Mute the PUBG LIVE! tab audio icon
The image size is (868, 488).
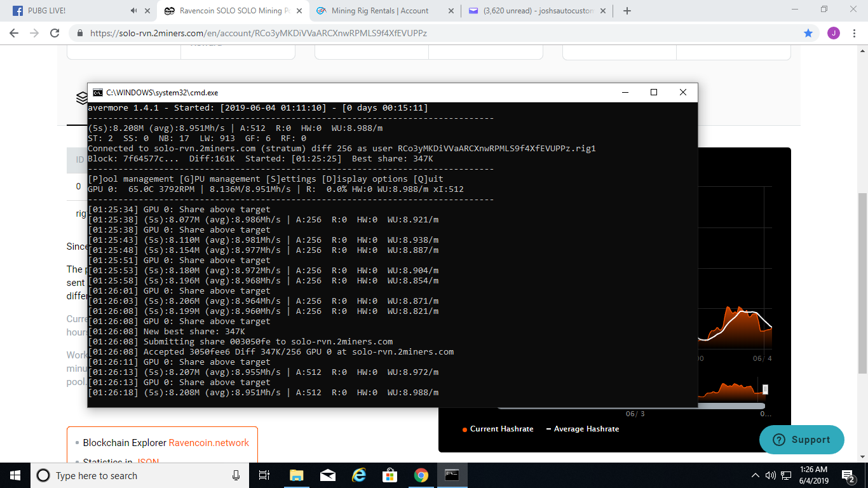click(133, 11)
